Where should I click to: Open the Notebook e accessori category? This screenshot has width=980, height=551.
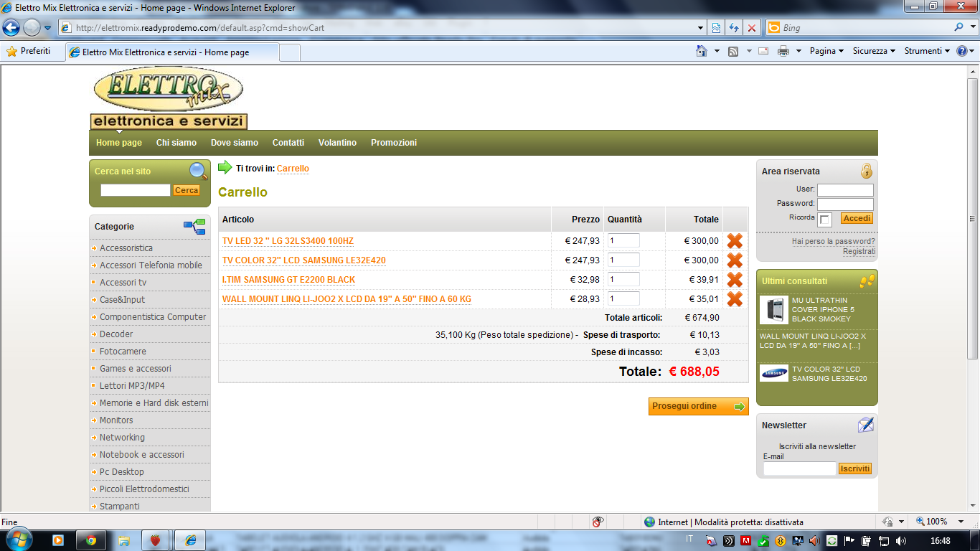click(142, 455)
